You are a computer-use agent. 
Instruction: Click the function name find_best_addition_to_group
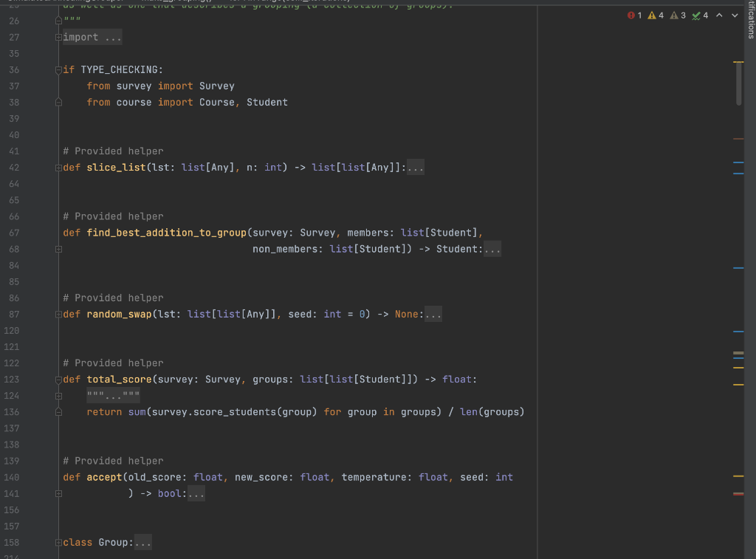click(x=166, y=233)
